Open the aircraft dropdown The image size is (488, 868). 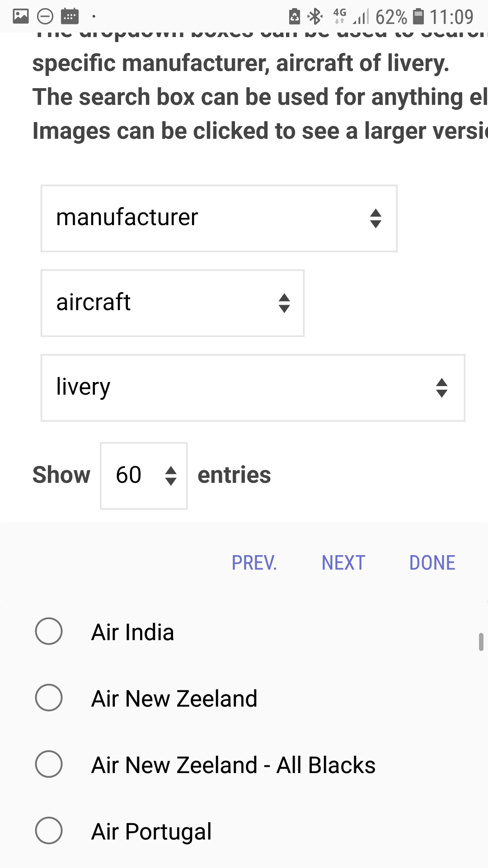172,303
